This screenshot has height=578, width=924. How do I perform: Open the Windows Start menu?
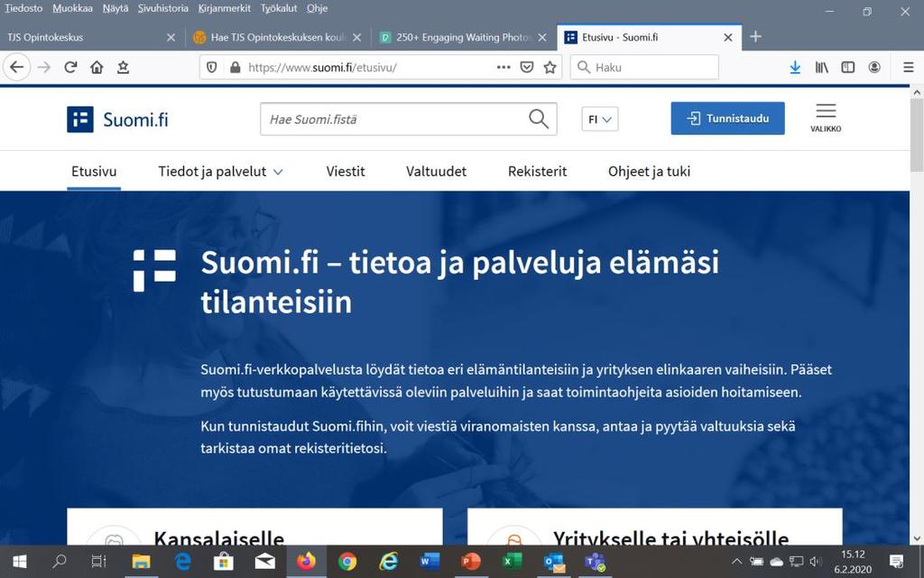[x=19, y=562]
